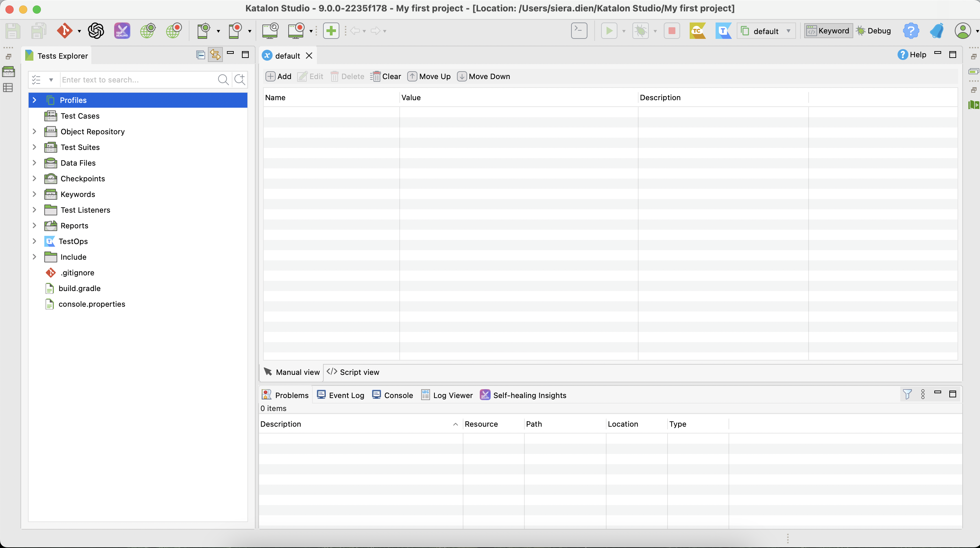Expand the Object Repository node

[34, 131]
